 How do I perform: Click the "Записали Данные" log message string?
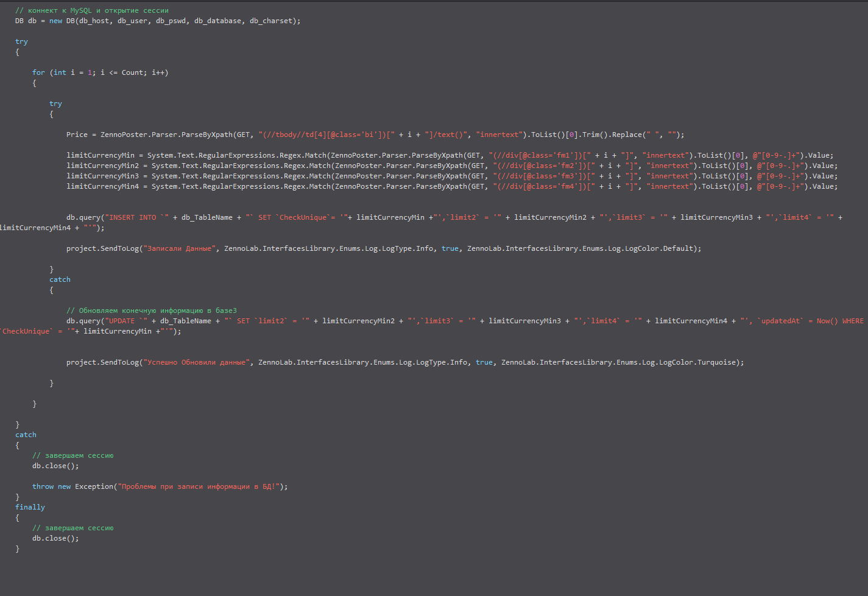pos(182,248)
